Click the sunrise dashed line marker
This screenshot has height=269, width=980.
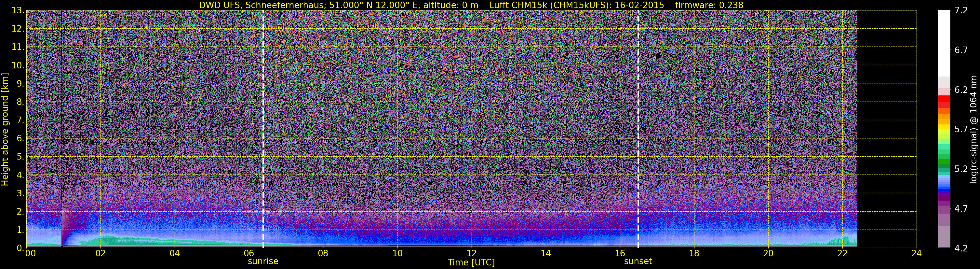[263, 129]
